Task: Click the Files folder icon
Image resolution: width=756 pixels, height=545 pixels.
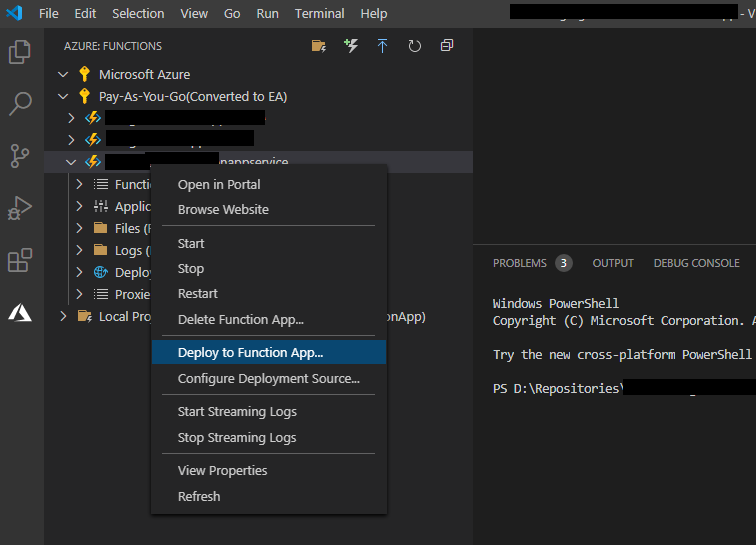Action: 100,228
